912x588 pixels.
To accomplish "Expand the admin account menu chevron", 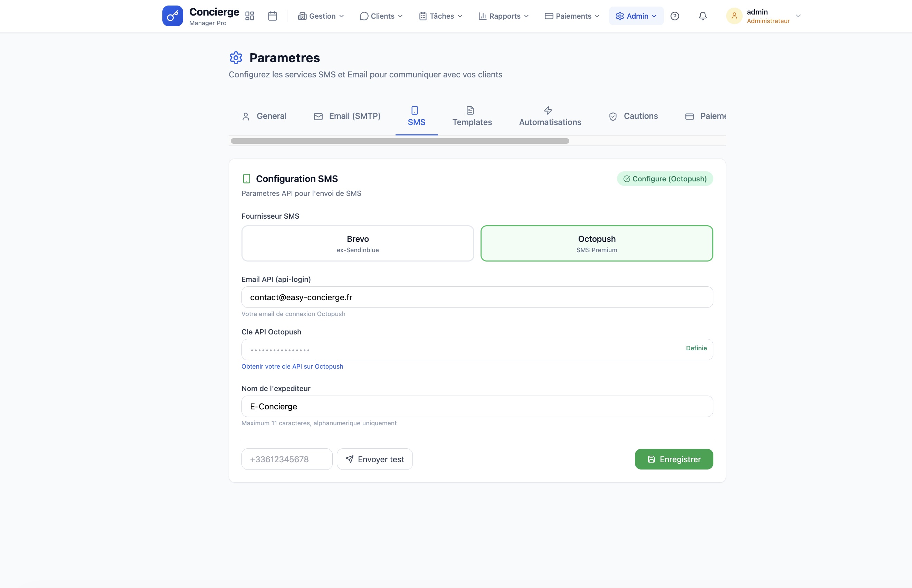I will point(798,16).
